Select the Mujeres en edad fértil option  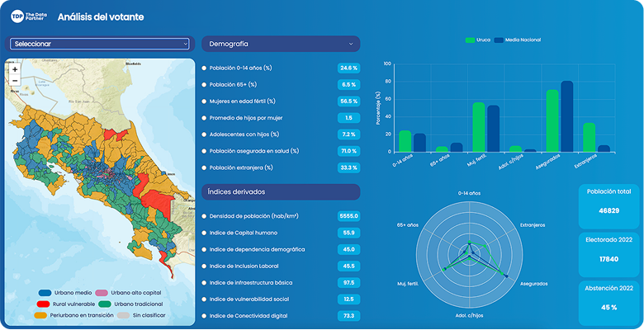(205, 101)
